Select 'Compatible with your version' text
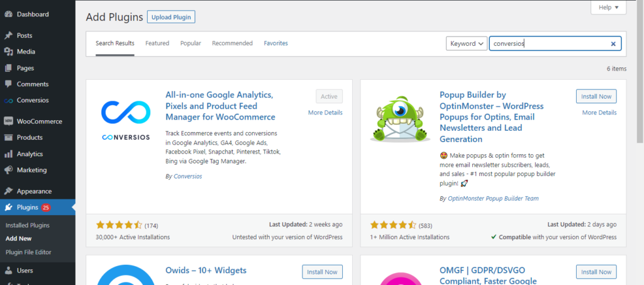Viewport: 644px width, 285px height. pos(553,237)
